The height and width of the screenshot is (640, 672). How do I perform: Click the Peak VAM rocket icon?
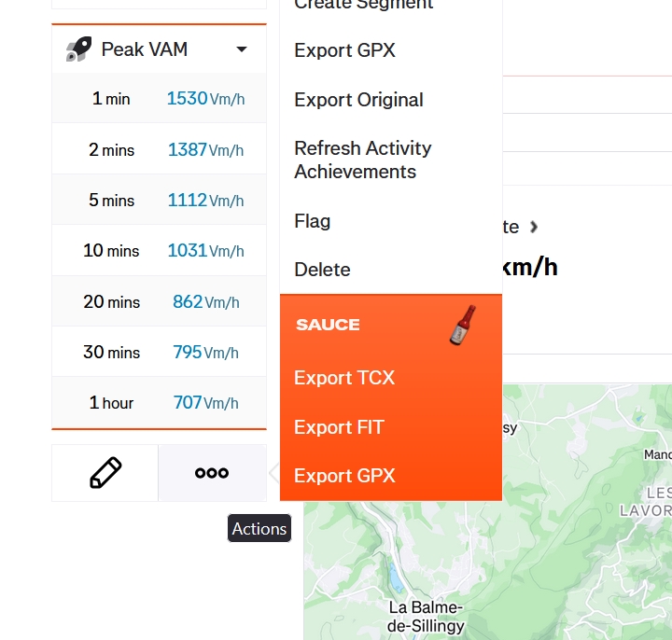[78, 49]
